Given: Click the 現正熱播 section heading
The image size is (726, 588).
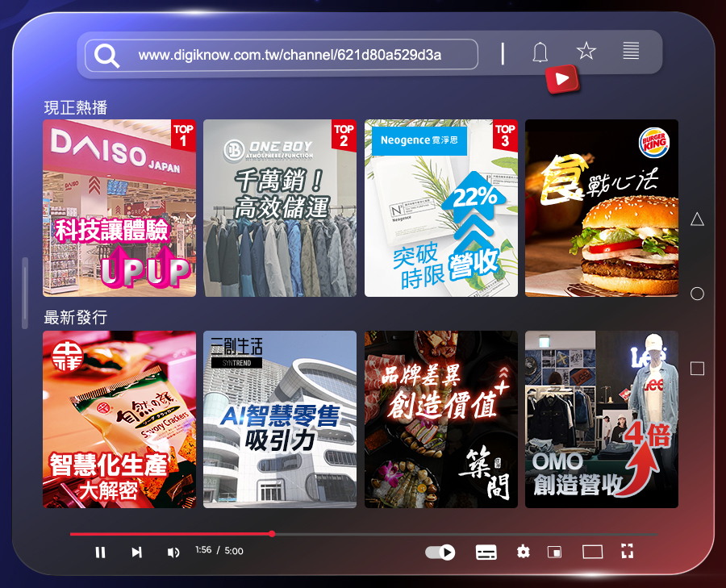Looking at the screenshot, I should (76, 107).
